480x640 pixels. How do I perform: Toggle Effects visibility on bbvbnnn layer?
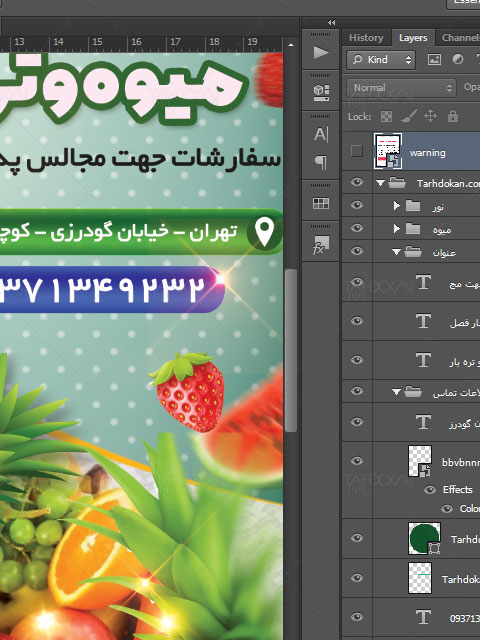tap(430, 489)
